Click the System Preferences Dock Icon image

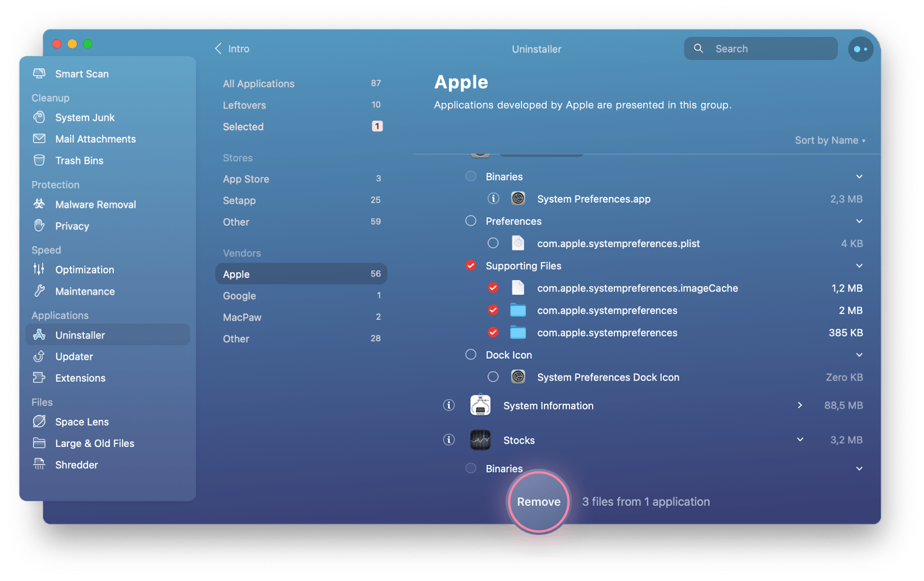point(518,377)
